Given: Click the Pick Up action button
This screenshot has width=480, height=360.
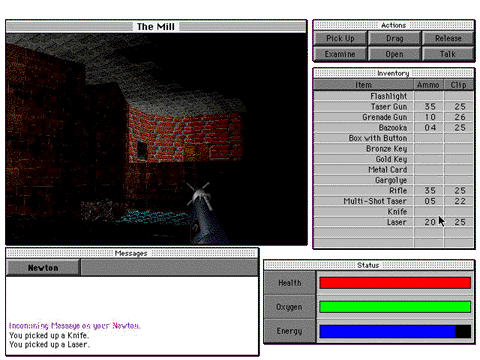Looking at the screenshot, I should [340, 38].
